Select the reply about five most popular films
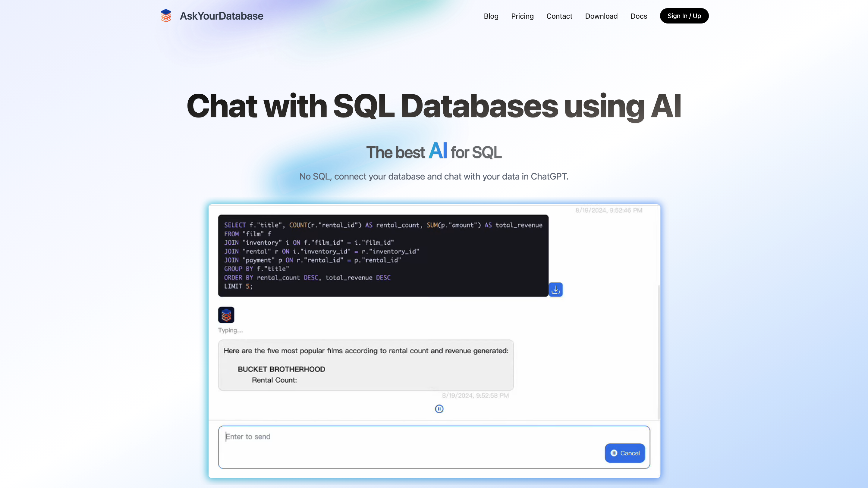Image resolution: width=868 pixels, height=488 pixels. (366, 365)
